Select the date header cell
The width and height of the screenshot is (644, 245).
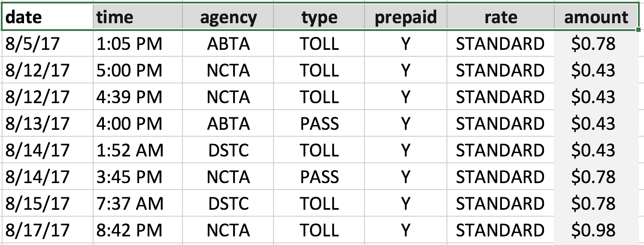coord(48,18)
